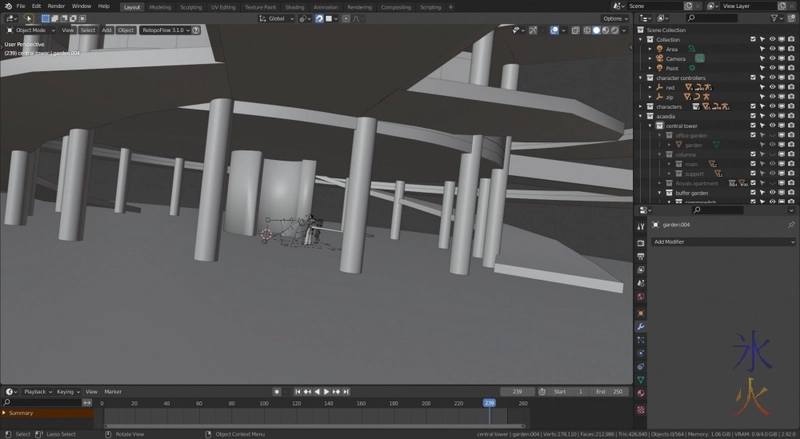
Task: Open the viewport Options button
Action: click(615, 18)
